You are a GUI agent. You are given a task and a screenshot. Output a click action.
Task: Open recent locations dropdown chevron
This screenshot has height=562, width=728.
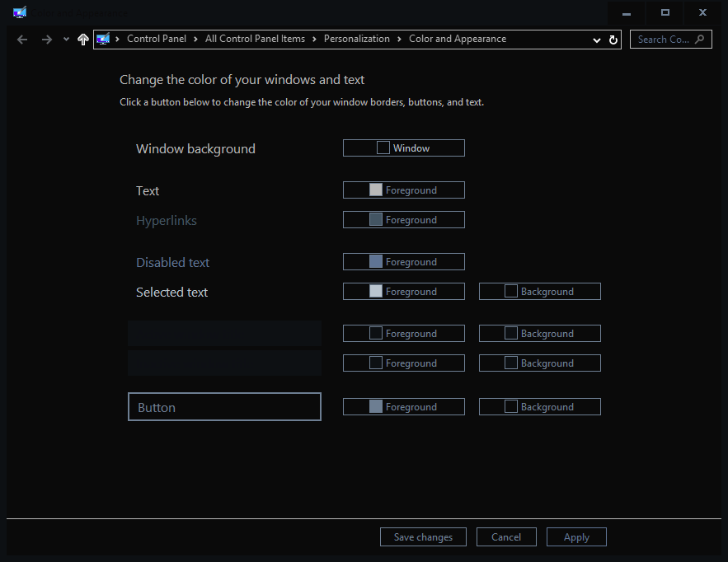tap(66, 40)
